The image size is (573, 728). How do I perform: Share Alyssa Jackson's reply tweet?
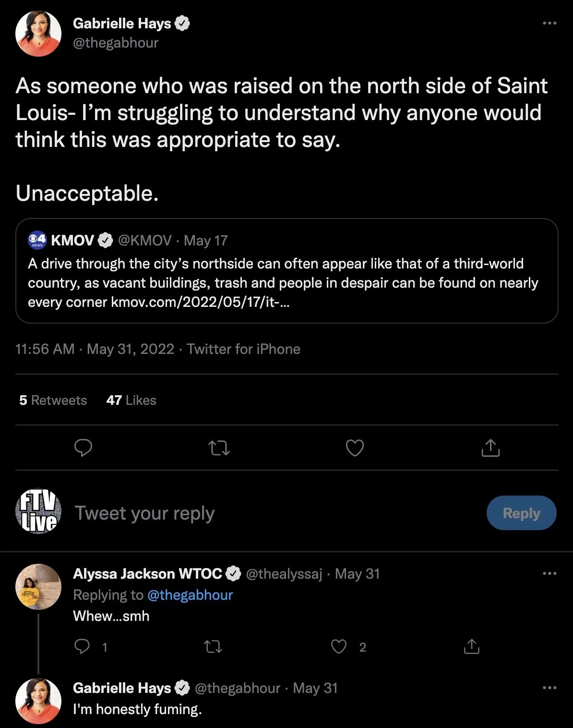click(472, 647)
